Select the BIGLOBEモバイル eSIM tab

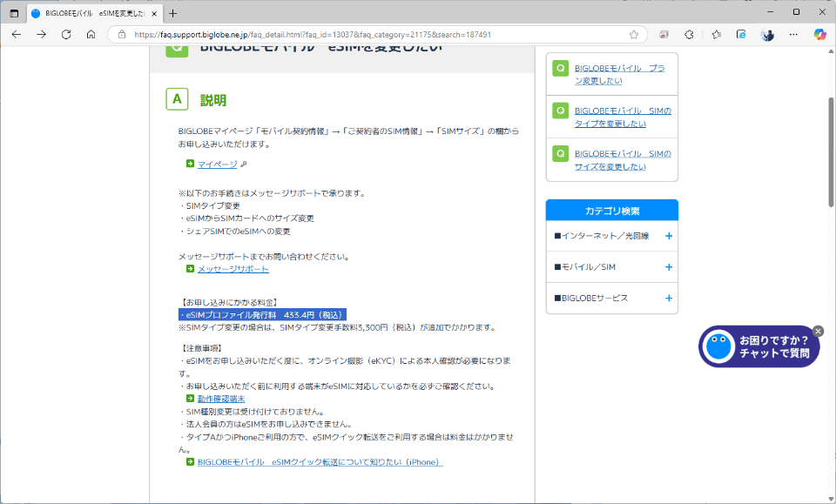[x=95, y=13]
